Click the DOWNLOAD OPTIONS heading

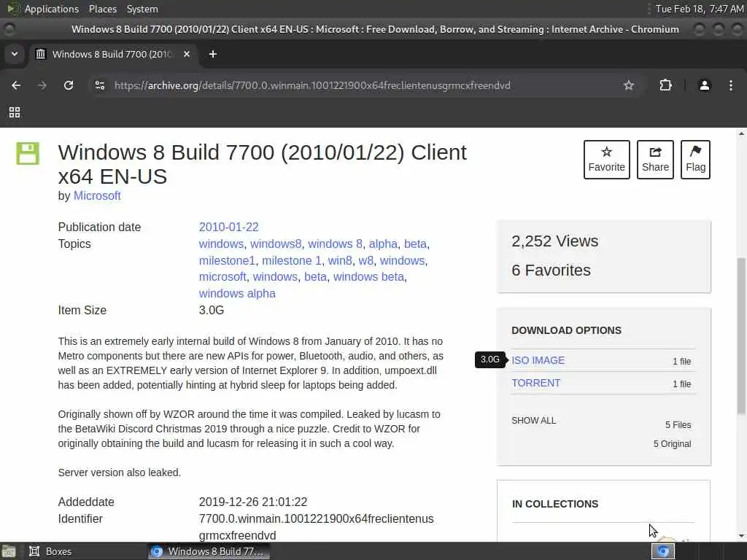[566, 330]
